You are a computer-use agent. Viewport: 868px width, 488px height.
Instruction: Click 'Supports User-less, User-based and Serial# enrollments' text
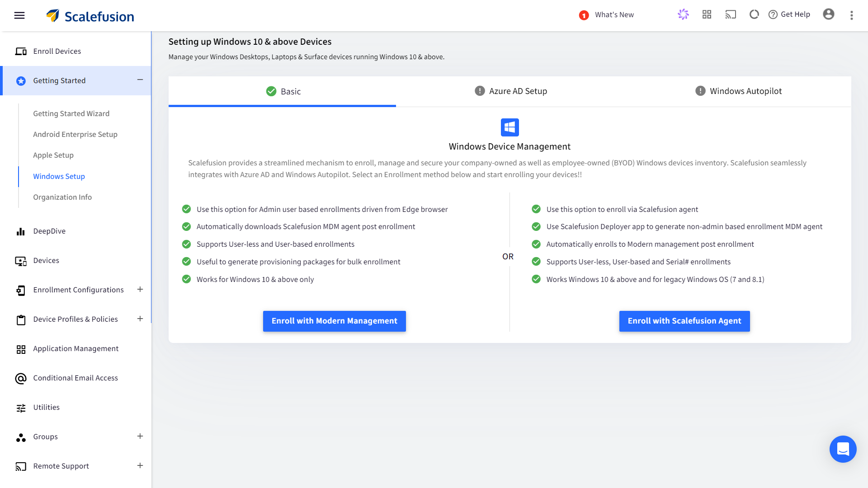tap(638, 262)
